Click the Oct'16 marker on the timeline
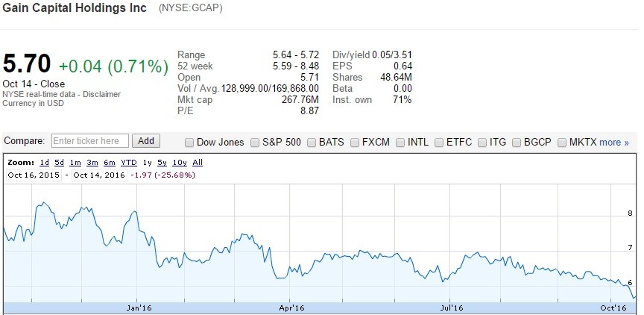 (x=613, y=308)
